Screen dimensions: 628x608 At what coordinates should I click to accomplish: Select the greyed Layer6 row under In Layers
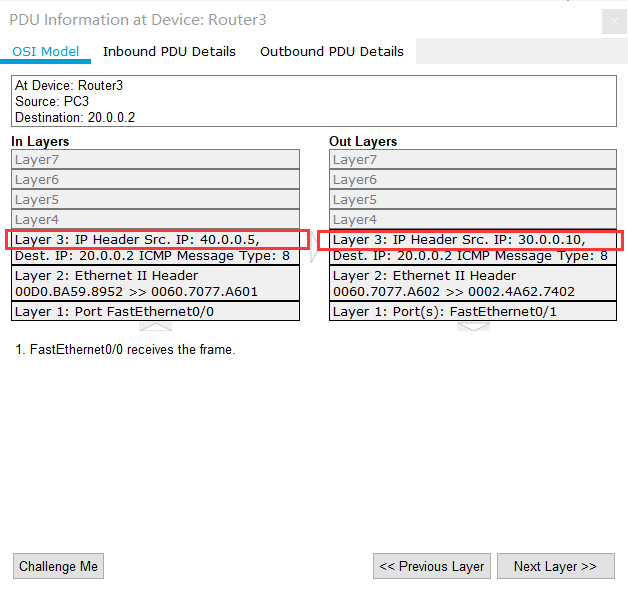[x=155, y=179]
